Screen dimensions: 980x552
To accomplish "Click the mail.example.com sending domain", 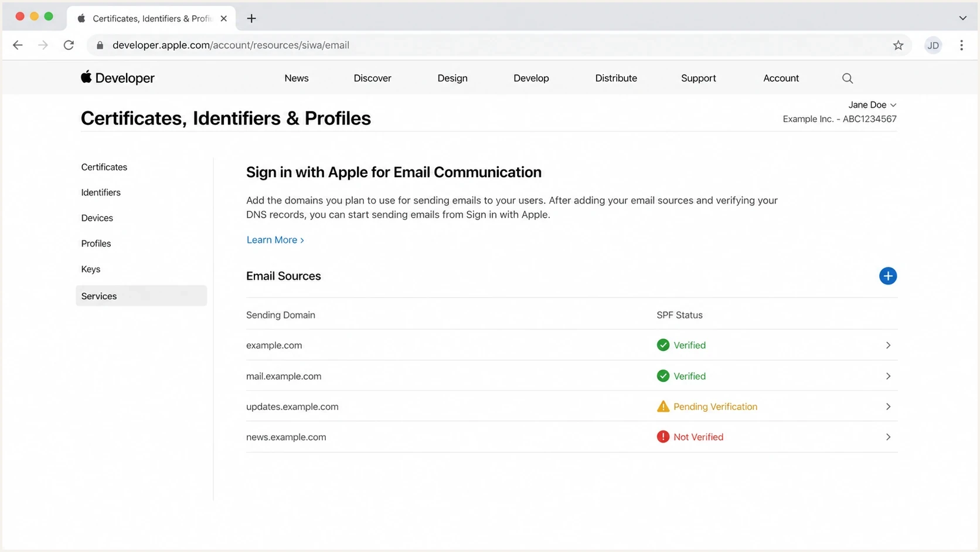I will point(284,376).
